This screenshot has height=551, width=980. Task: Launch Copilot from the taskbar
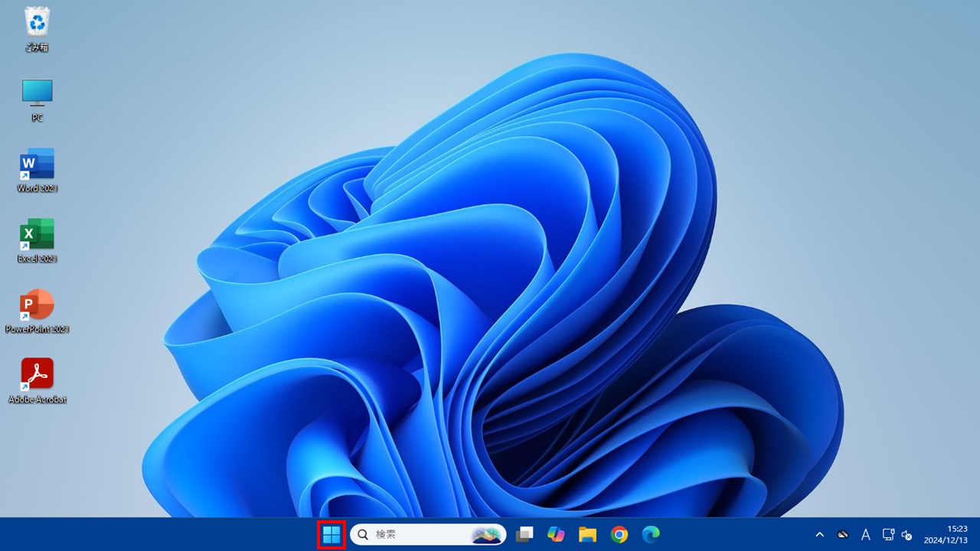click(556, 534)
